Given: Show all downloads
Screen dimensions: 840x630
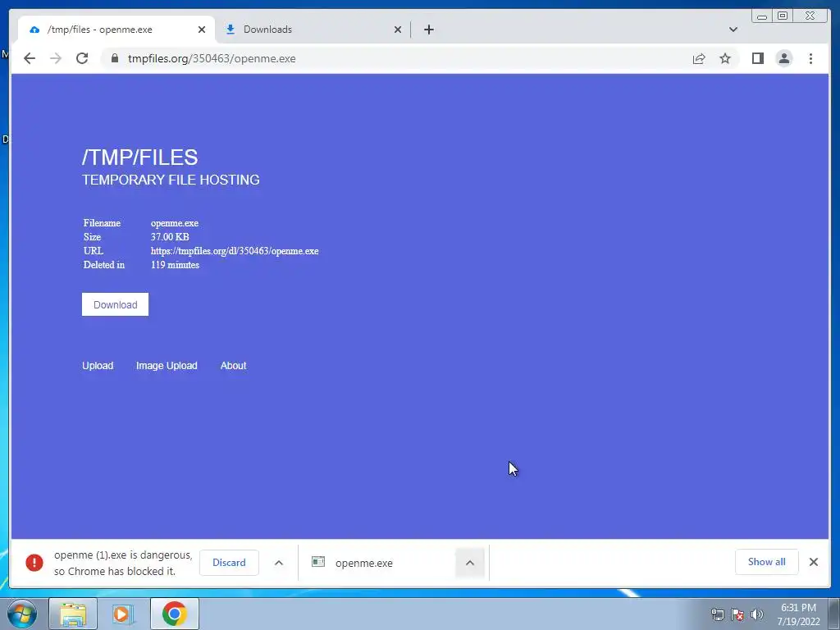Looking at the screenshot, I should pos(767,561).
